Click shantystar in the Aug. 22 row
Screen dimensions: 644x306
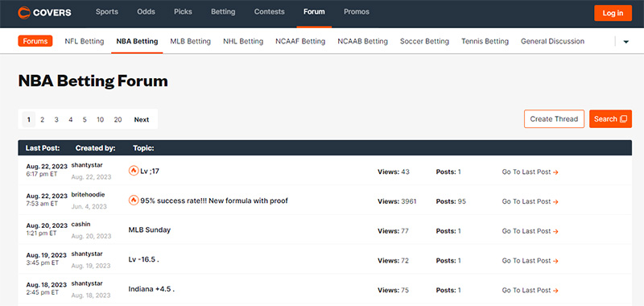(x=87, y=165)
